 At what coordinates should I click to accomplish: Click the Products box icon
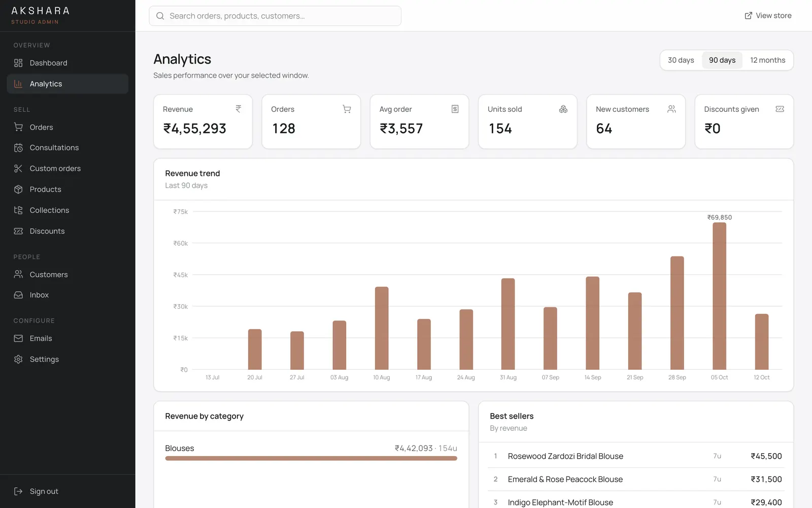pos(18,189)
